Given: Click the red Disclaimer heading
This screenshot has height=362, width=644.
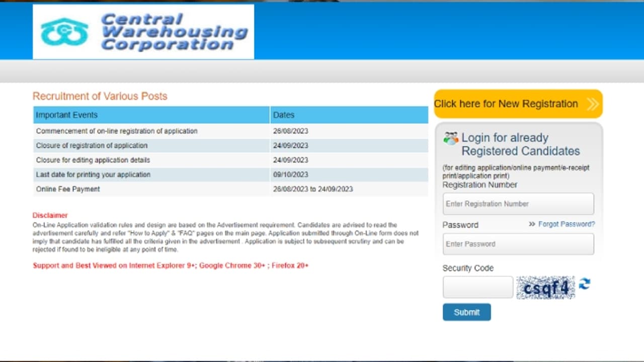Looking at the screenshot, I should [x=50, y=215].
